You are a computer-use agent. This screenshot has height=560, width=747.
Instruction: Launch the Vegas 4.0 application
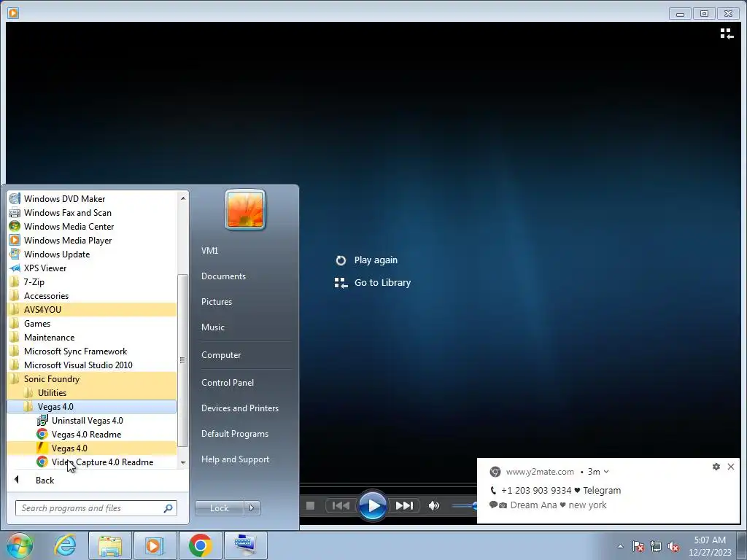[92, 448]
